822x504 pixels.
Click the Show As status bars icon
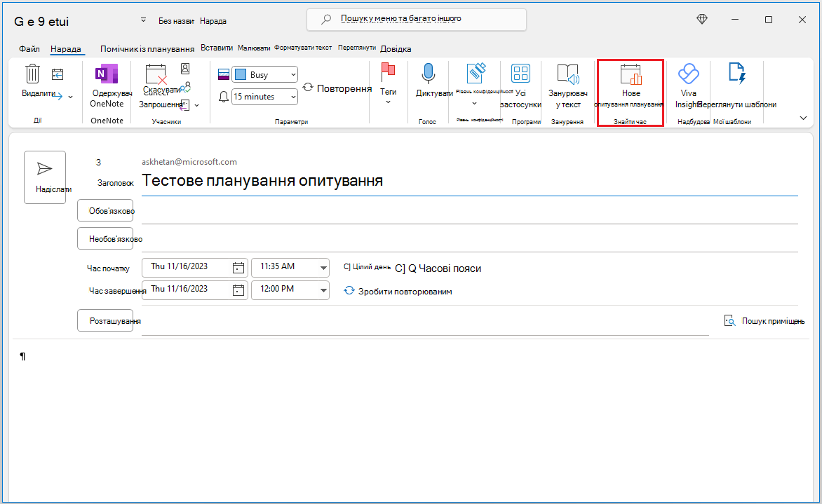224,74
